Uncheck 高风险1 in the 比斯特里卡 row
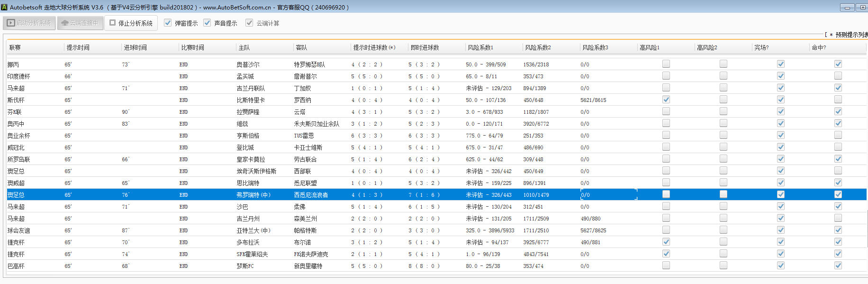Viewport: 868px width, 284px height. click(x=666, y=100)
